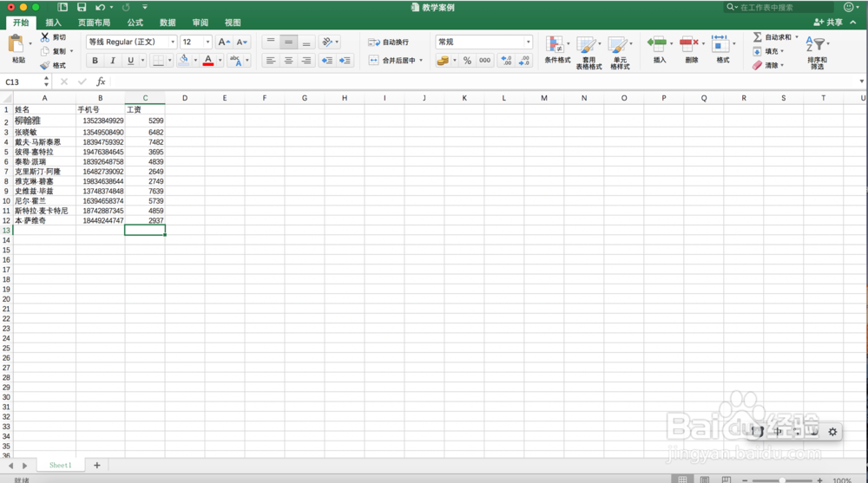Viewport: 868px width, 483px height.
Task: Open the font size dropdown
Action: click(207, 42)
